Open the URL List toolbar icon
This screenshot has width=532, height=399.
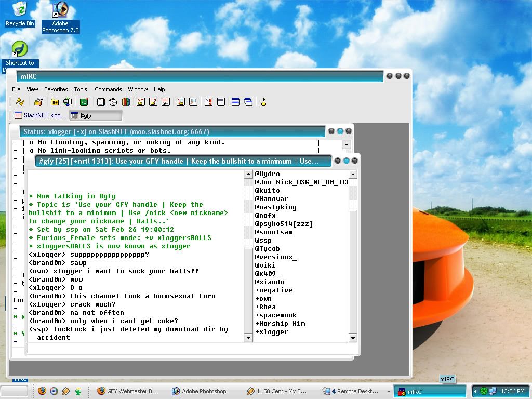coord(221,102)
